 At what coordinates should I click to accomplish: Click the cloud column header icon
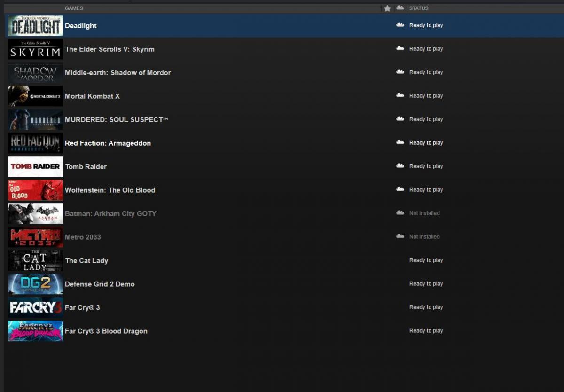pyautogui.click(x=400, y=8)
